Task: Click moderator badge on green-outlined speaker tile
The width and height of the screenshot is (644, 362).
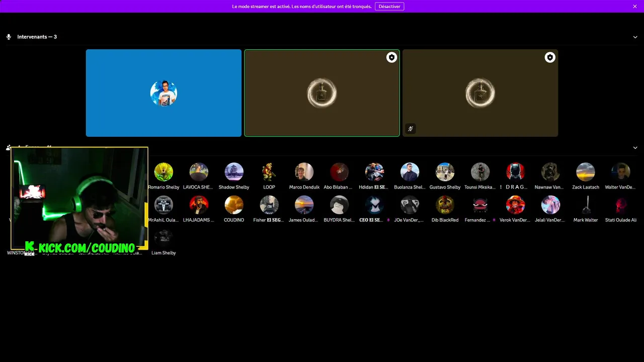Action: pyautogui.click(x=391, y=57)
